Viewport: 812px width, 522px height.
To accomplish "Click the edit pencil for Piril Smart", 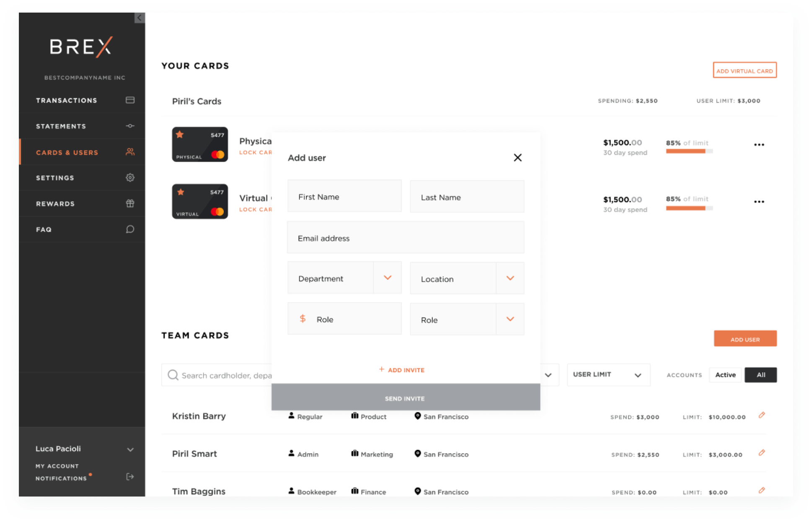I will tap(762, 453).
